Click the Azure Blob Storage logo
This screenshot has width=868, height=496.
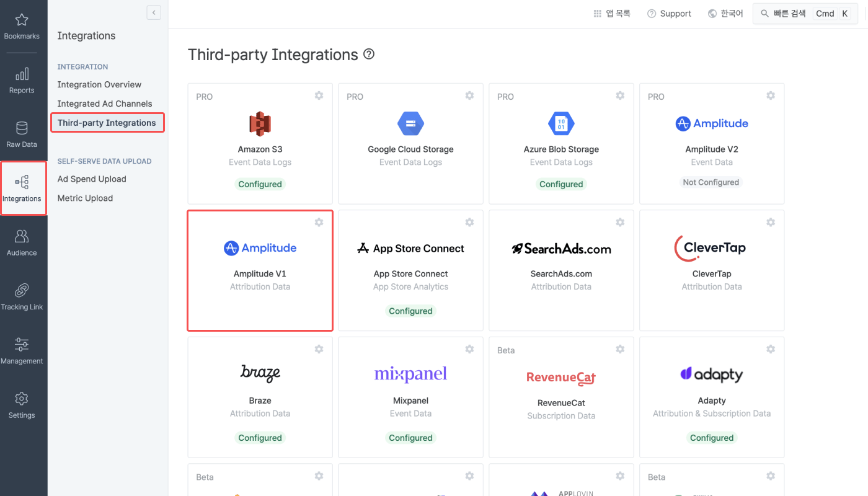click(561, 123)
